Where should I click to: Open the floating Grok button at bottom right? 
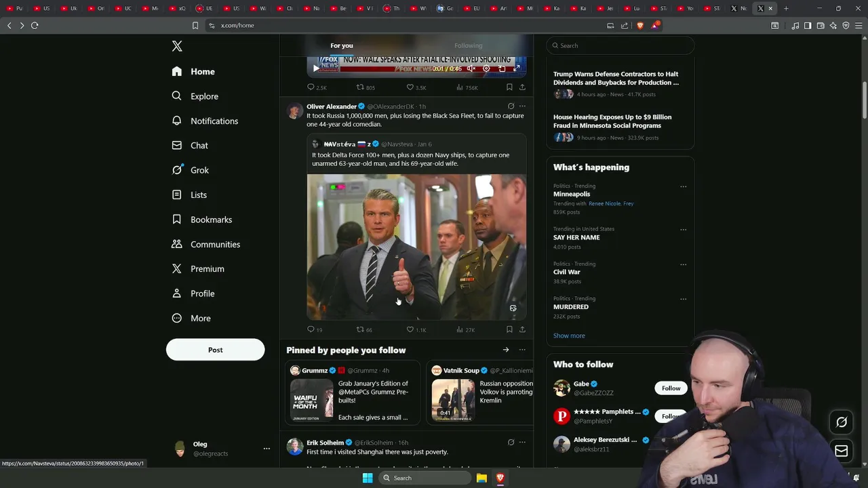pyautogui.click(x=842, y=422)
